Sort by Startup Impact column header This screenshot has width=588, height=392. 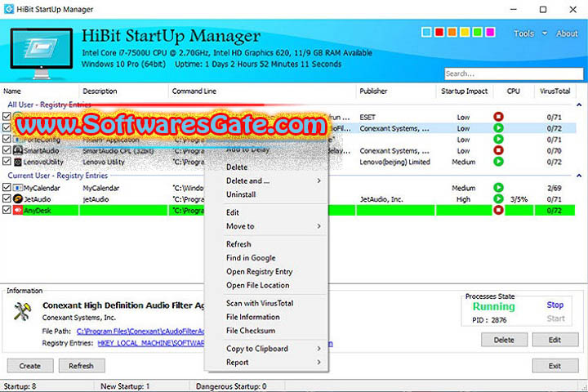click(x=464, y=91)
